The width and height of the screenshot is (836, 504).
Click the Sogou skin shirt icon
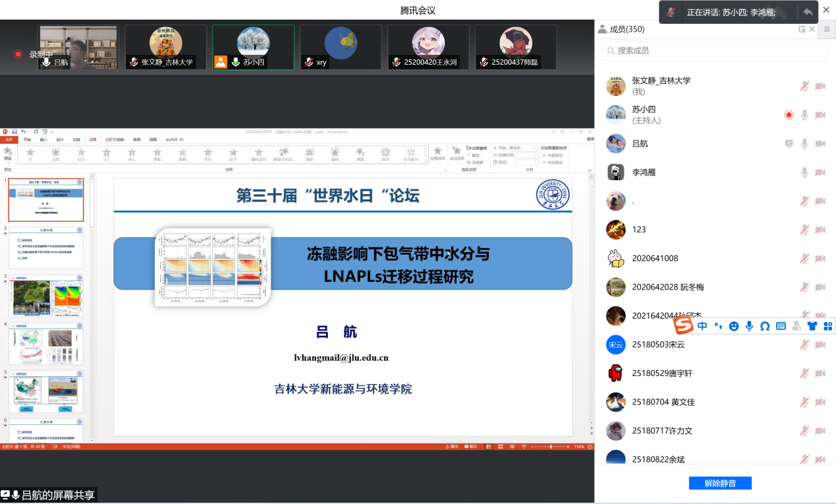click(812, 326)
